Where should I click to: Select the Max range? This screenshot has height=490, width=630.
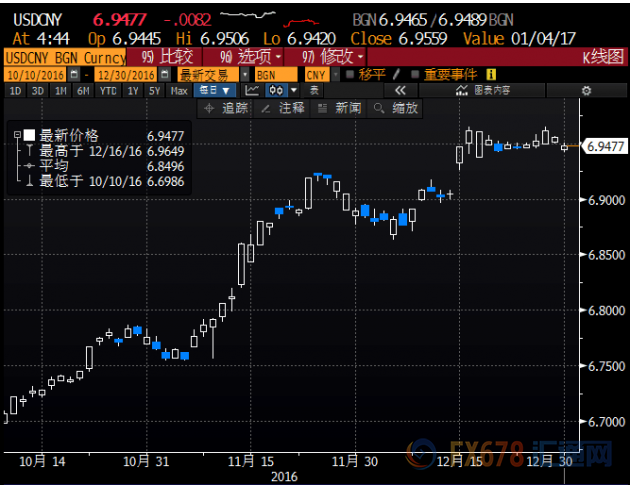click(179, 91)
